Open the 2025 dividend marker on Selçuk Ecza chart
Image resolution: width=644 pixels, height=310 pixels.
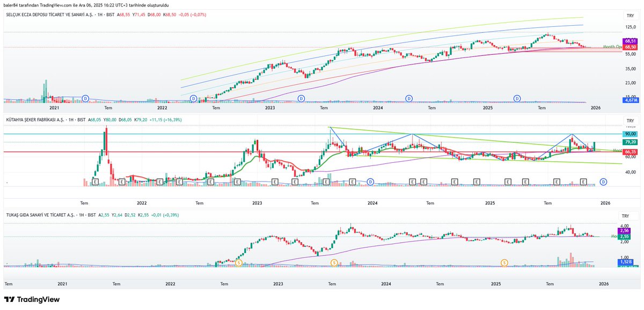517,98
